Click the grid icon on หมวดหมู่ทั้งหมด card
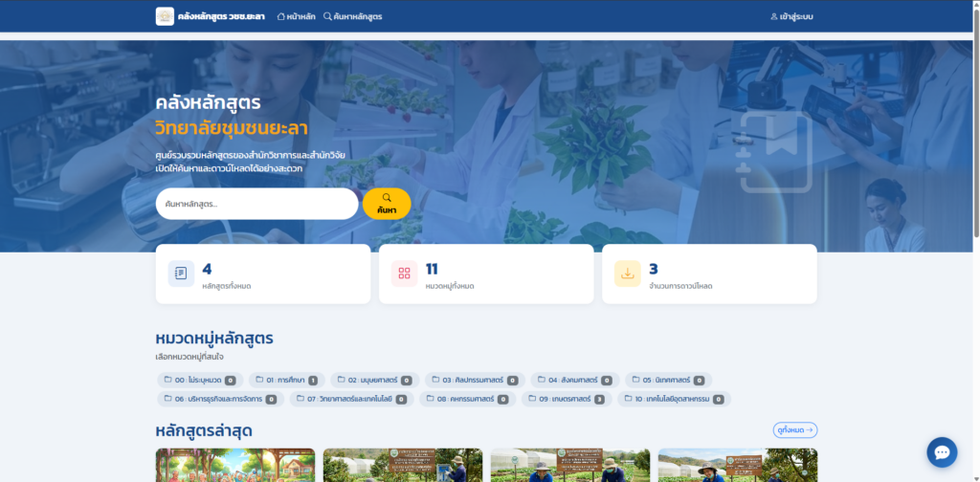 pyautogui.click(x=404, y=274)
